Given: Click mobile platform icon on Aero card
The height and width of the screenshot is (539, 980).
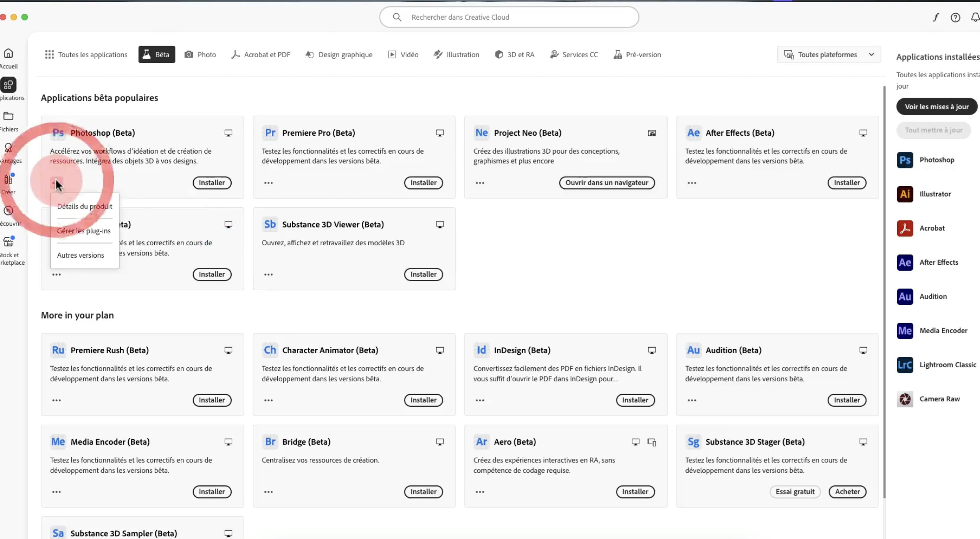Looking at the screenshot, I should [x=652, y=442].
